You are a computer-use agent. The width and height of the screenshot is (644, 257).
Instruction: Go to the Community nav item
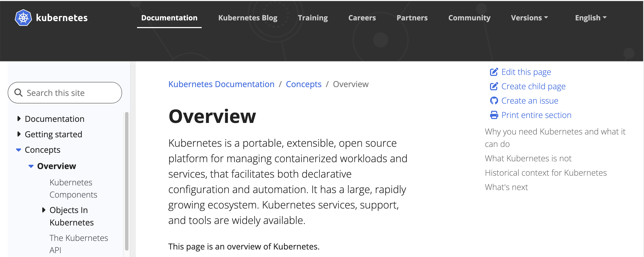(469, 18)
